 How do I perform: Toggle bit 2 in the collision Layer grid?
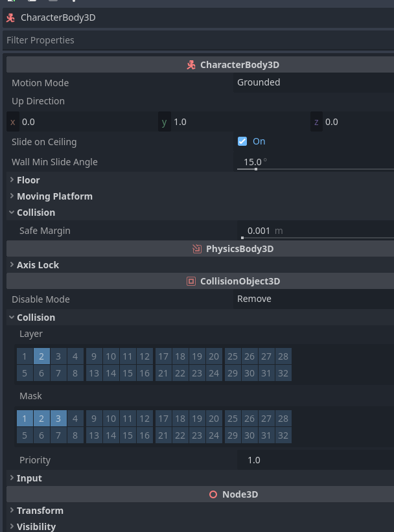click(x=41, y=356)
